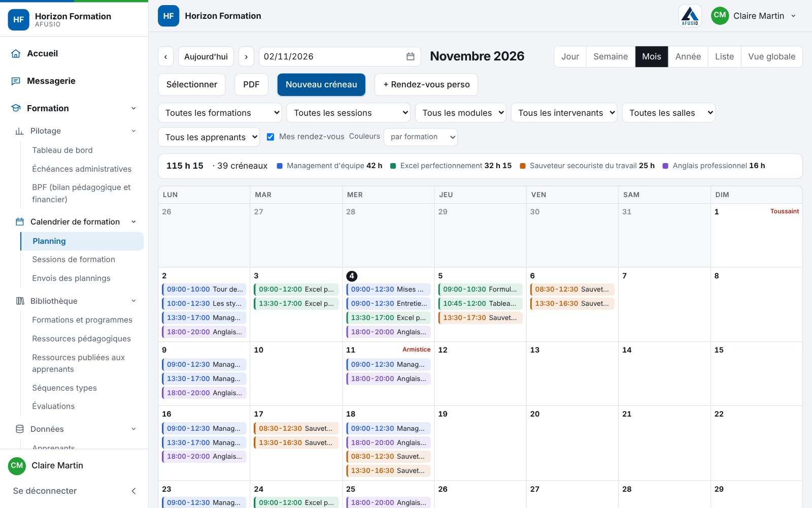
Task: Click Anglais professionnel purple legend swatch
Action: [x=665, y=166]
